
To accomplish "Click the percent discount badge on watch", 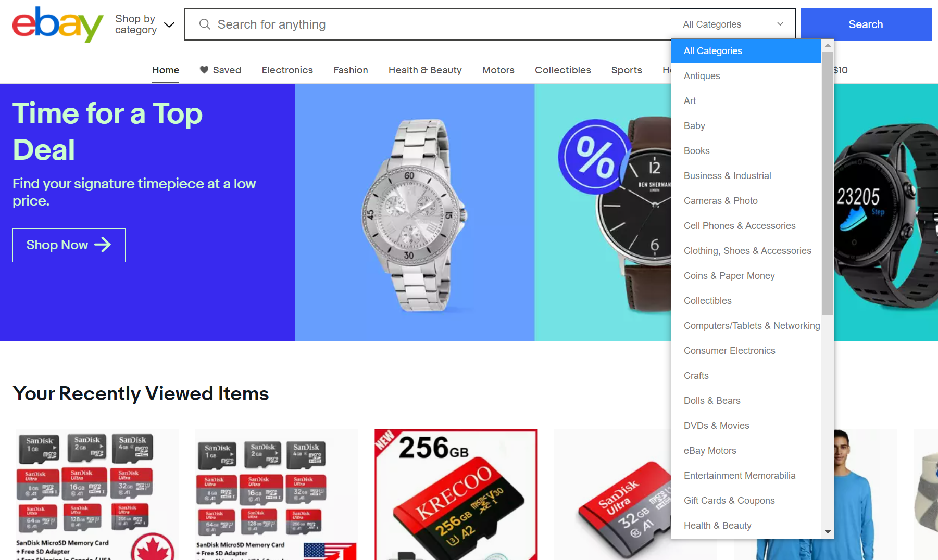I will 594,157.
